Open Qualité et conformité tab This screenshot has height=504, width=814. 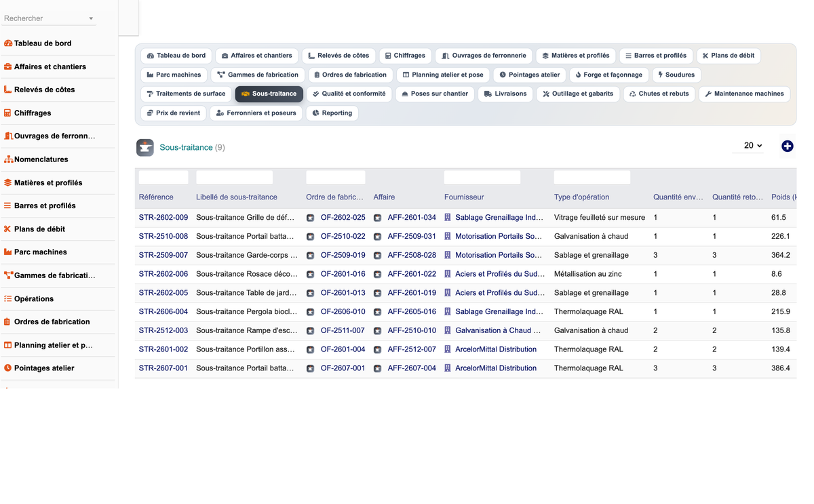pos(349,94)
